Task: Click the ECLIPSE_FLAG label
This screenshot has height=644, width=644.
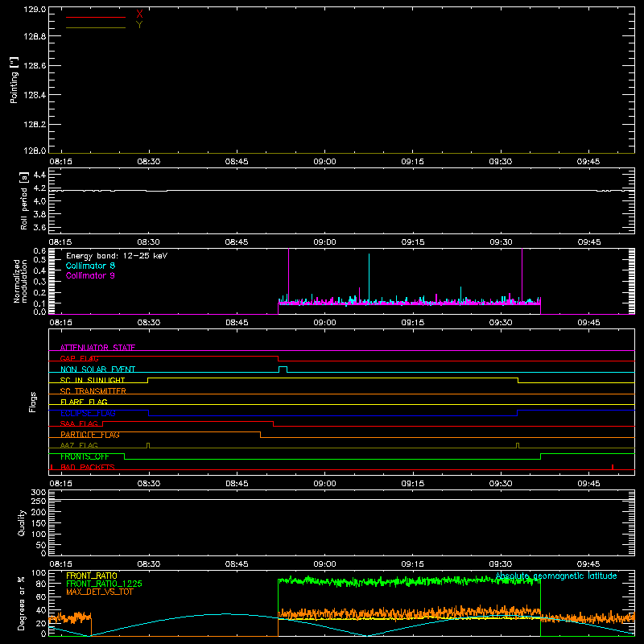Action: click(88, 413)
